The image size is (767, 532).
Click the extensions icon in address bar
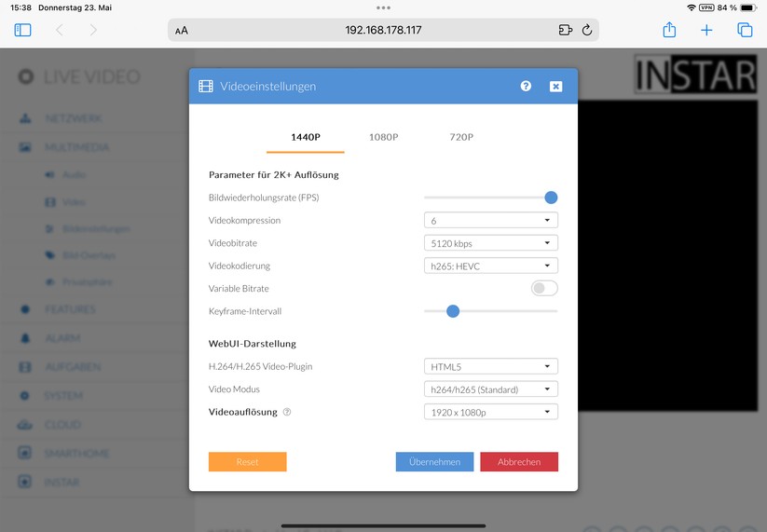(x=565, y=31)
